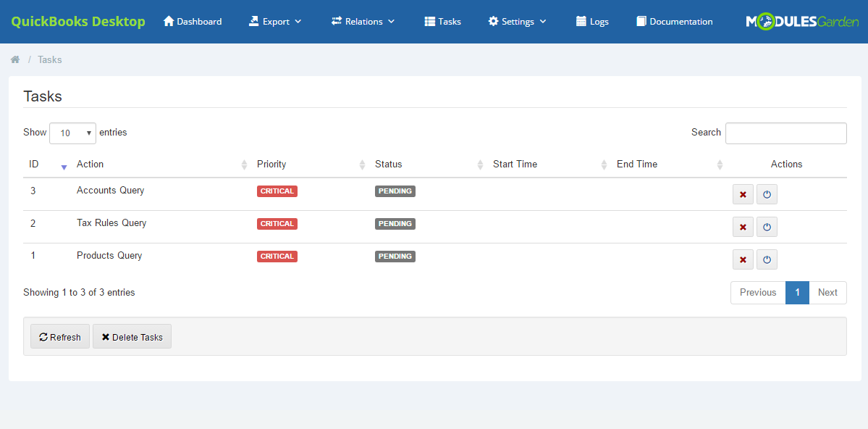Delete the Tax Rules Query task row
The image size is (868, 429).
pos(743,227)
